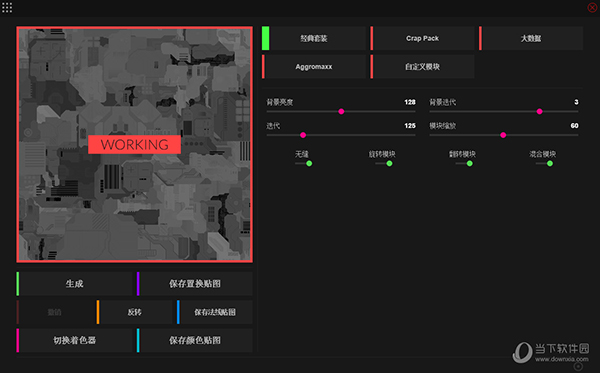Disable the 翻转模块 switch
Viewport: 600px width, 373px height.
click(x=465, y=163)
